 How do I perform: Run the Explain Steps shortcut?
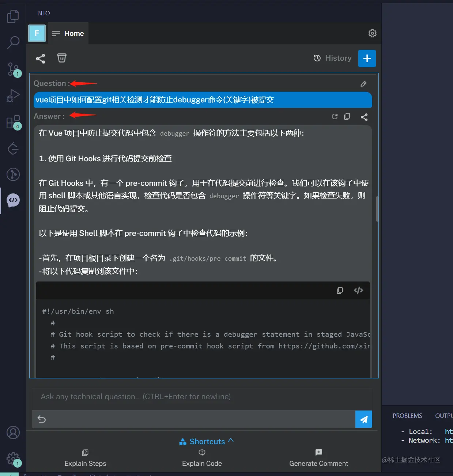[85, 458]
